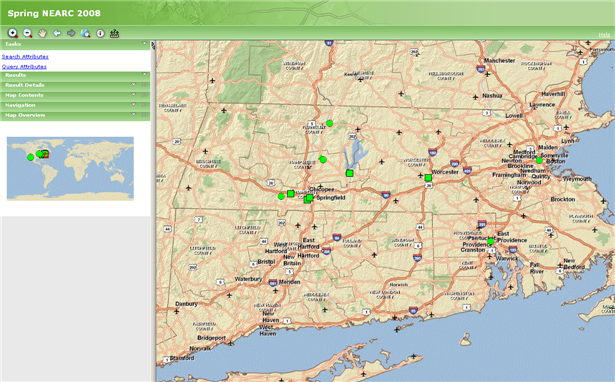
Task: Collapse the Map Overview panel arrow
Action: pyautogui.click(x=133, y=115)
